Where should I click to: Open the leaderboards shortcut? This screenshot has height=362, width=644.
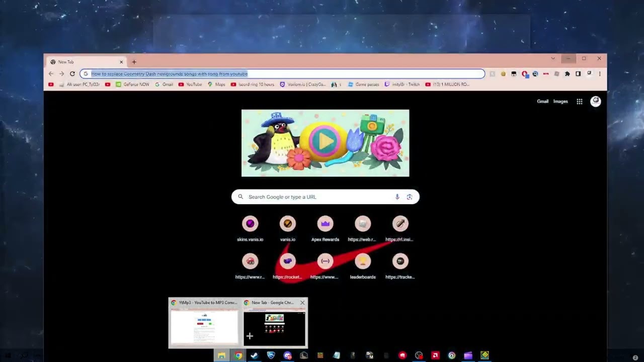[363, 266]
